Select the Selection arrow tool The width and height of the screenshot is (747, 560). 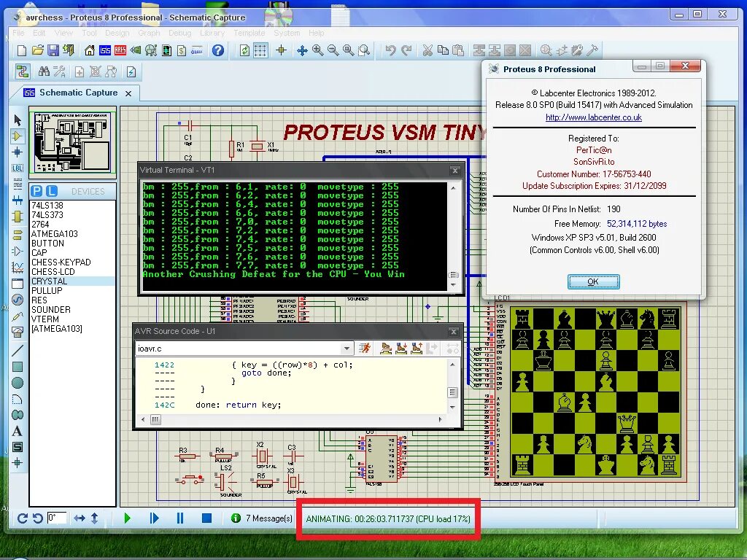tap(18, 120)
